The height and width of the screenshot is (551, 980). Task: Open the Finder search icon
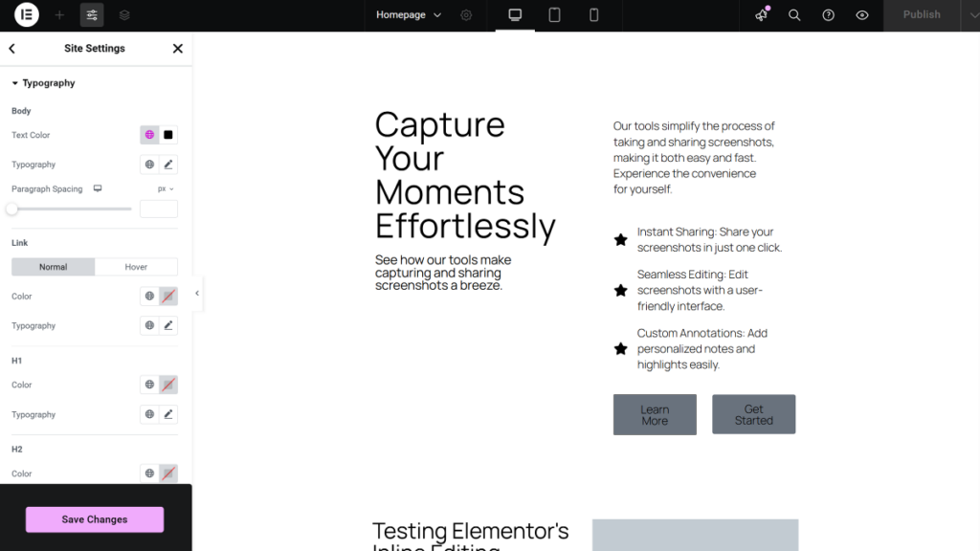tap(794, 15)
